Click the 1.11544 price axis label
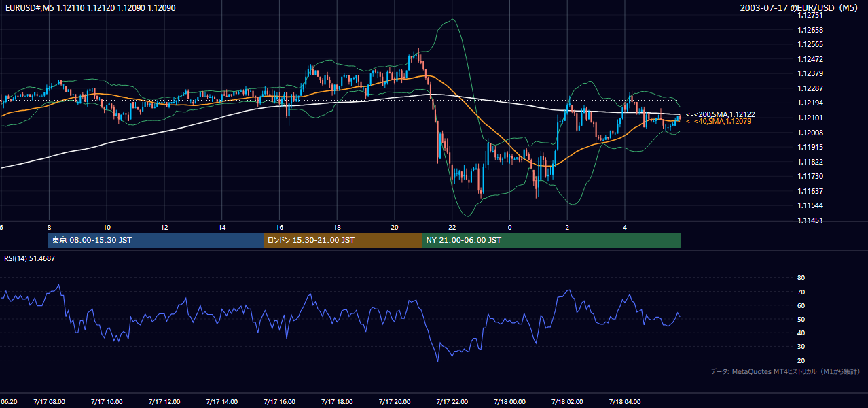868x408 pixels. pos(810,205)
